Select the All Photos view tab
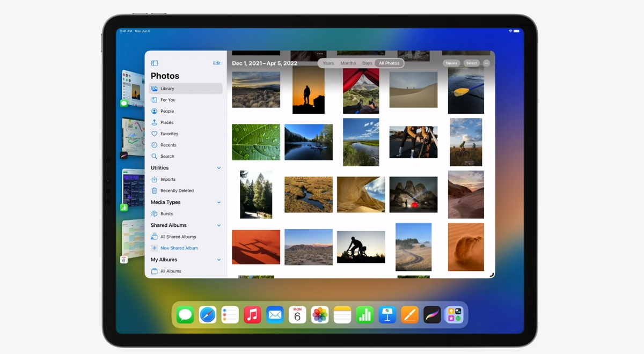The width and height of the screenshot is (644, 354). [389, 63]
